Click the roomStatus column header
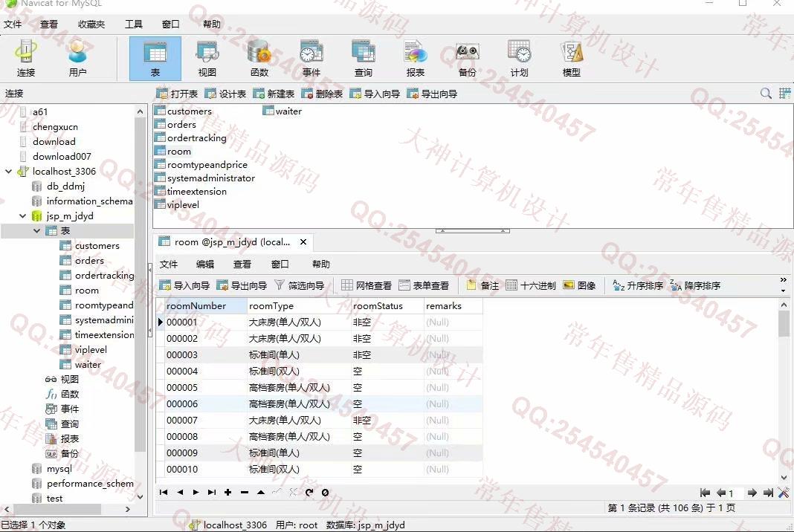Image resolution: width=794 pixels, height=532 pixels. (387, 305)
